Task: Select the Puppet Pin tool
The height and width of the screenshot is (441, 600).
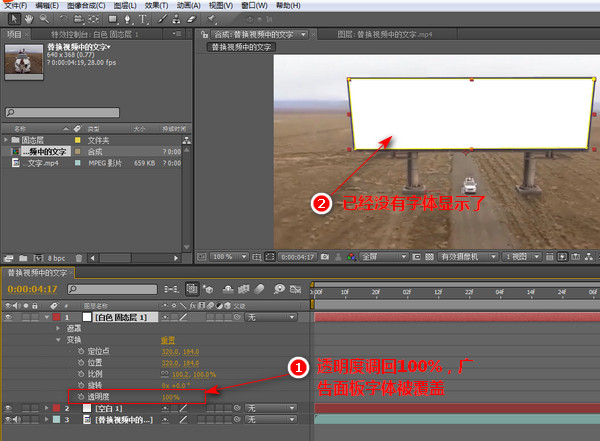Action: pos(211,19)
